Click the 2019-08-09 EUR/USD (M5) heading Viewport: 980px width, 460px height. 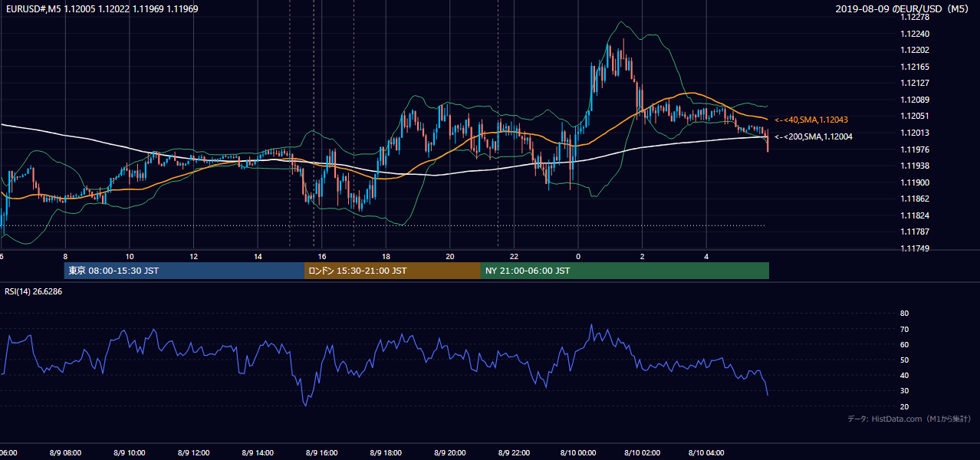click(903, 9)
